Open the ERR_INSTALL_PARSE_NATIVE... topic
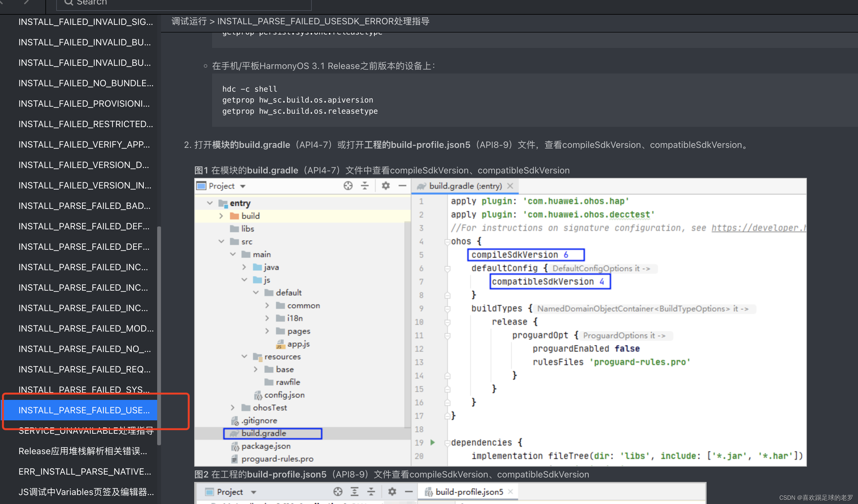The height and width of the screenshot is (504, 858). tap(85, 471)
